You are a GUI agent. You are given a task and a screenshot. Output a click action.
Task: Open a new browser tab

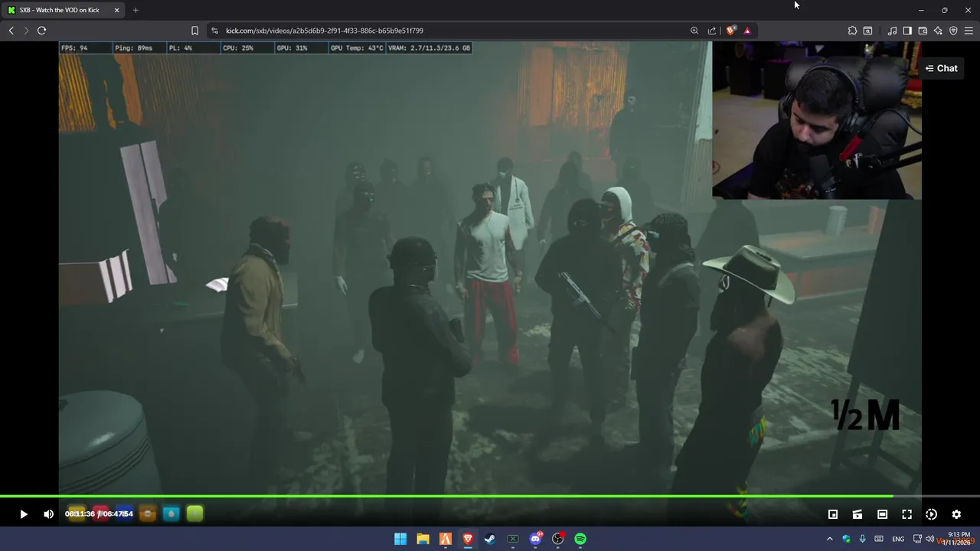tap(136, 10)
